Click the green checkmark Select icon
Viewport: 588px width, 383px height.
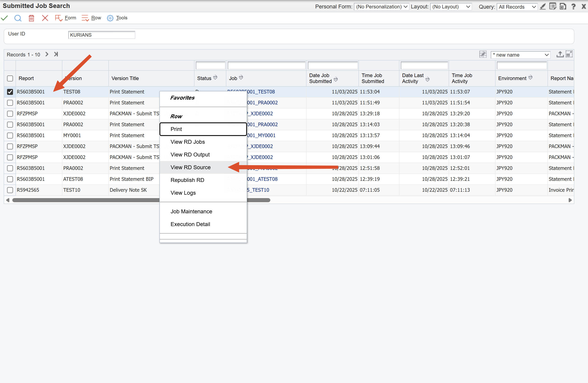(5, 18)
